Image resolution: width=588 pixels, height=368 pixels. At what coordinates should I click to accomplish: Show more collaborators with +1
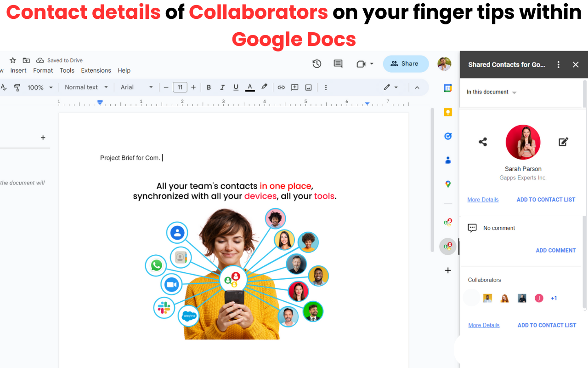click(554, 298)
